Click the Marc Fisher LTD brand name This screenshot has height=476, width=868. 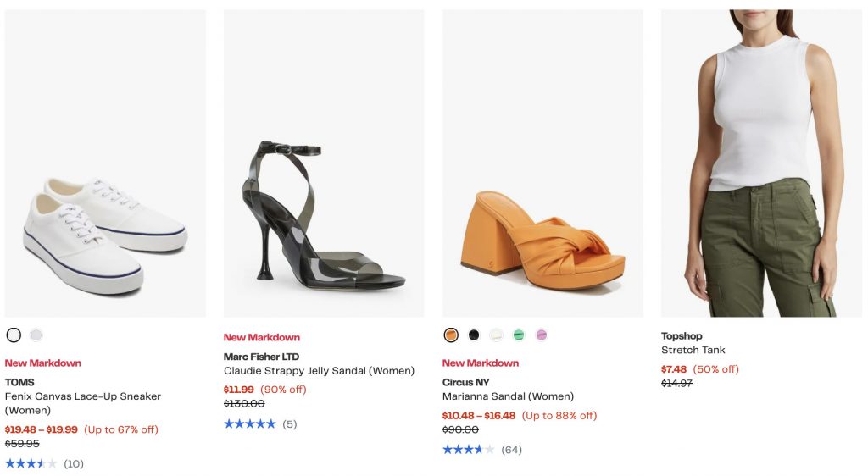pos(261,357)
